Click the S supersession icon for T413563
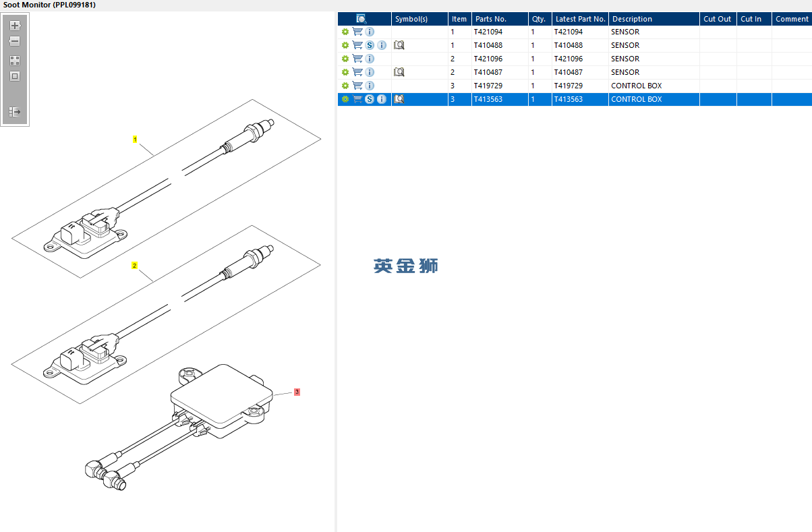Screen dimensions: 812x532 click(x=370, y=99)
